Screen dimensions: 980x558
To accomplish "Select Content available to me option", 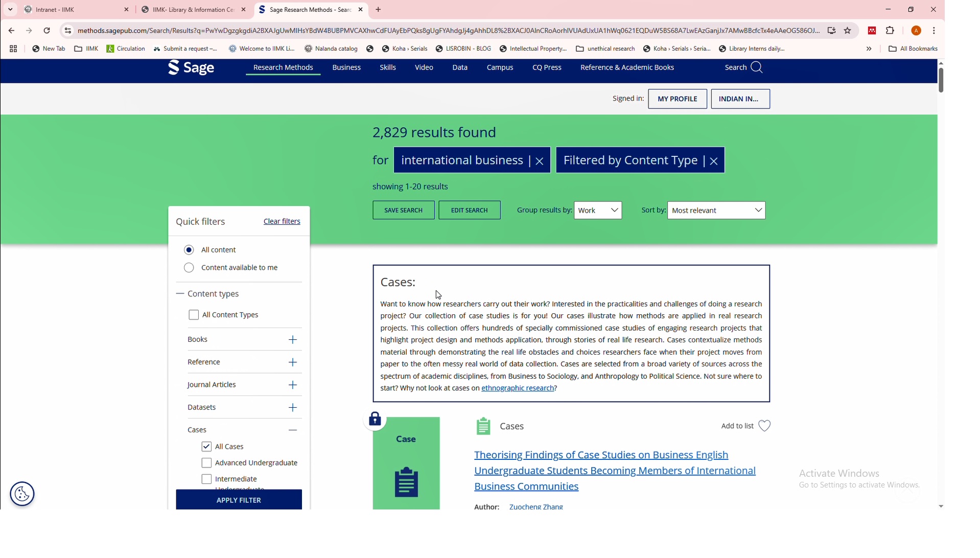I will tap(189, 268).
